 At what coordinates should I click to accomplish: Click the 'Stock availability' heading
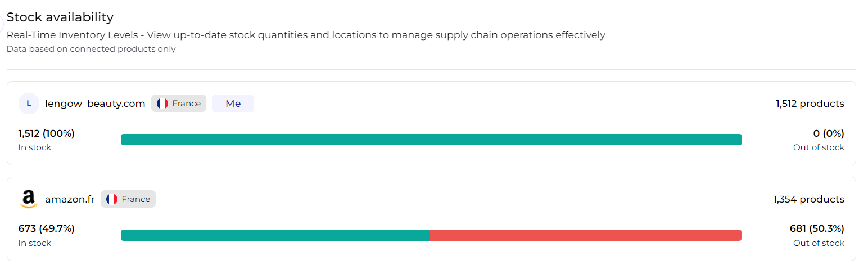pos(60,17)
